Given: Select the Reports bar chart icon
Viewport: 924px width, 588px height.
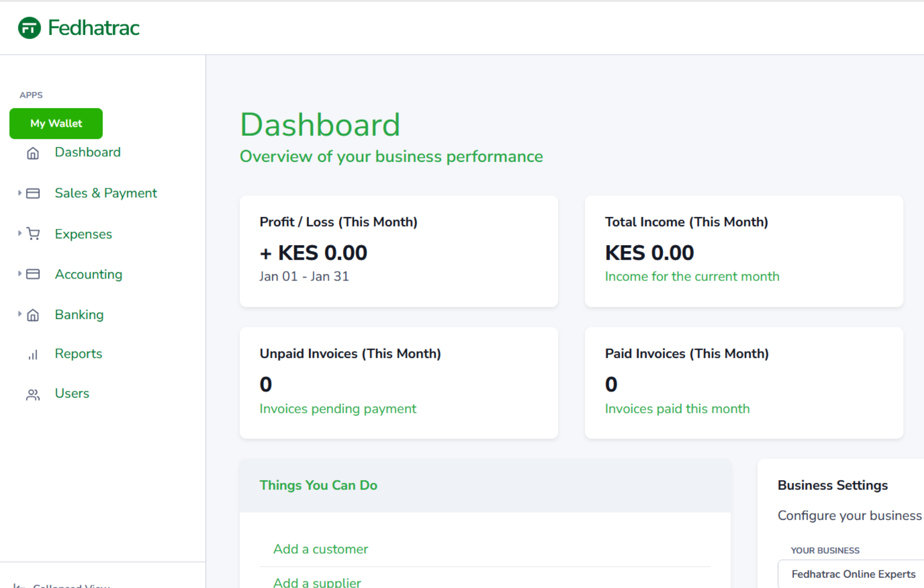Looking at the screenshot, I should coord(33,354).
